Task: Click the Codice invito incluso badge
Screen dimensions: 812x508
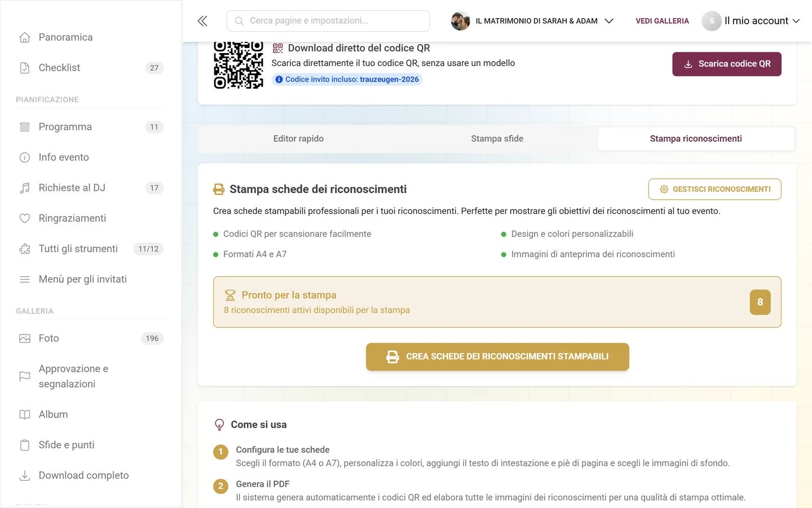Action: tap(347, 80)
